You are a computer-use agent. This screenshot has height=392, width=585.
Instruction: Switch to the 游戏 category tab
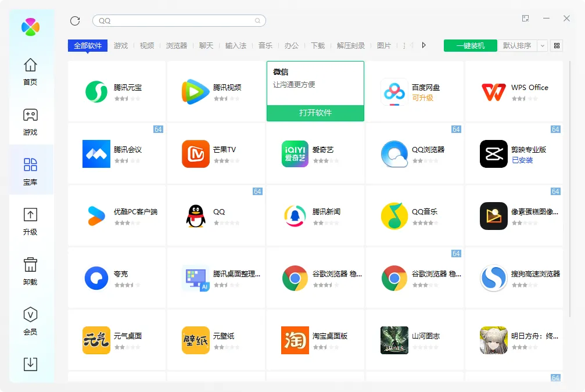coord(120,45)
